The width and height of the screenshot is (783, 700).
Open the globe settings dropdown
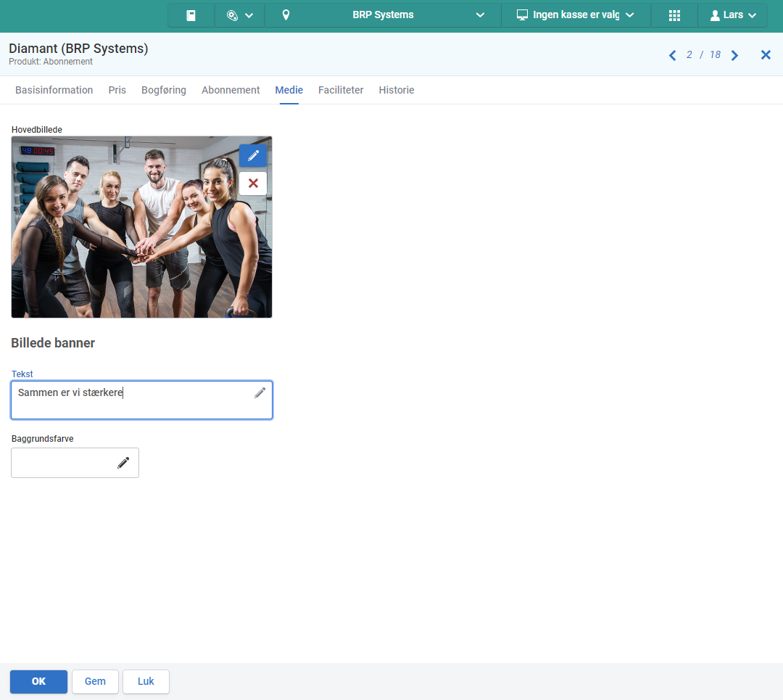(x=240, y=15)
